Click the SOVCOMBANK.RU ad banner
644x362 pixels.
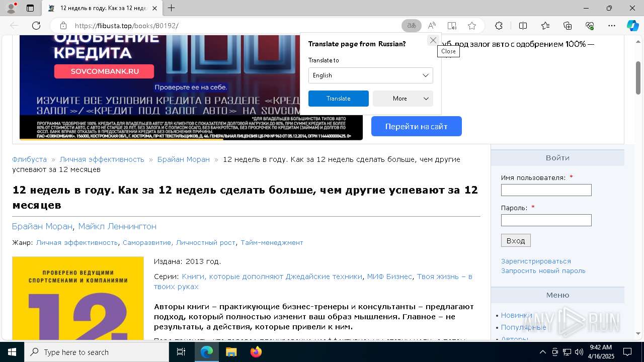point(105,71)
